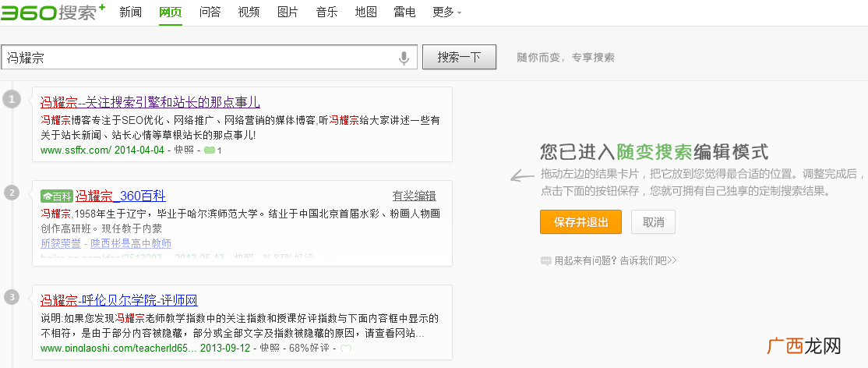Open the 视频 tab
This screenshot has height=368, width=868.
pos(249,12)
